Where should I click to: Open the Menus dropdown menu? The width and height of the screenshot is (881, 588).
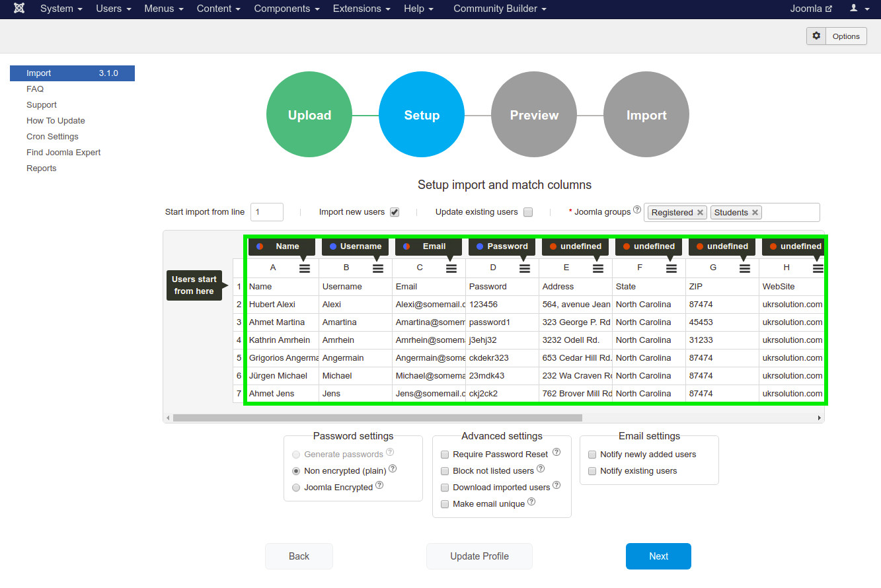tap(164, 9)
